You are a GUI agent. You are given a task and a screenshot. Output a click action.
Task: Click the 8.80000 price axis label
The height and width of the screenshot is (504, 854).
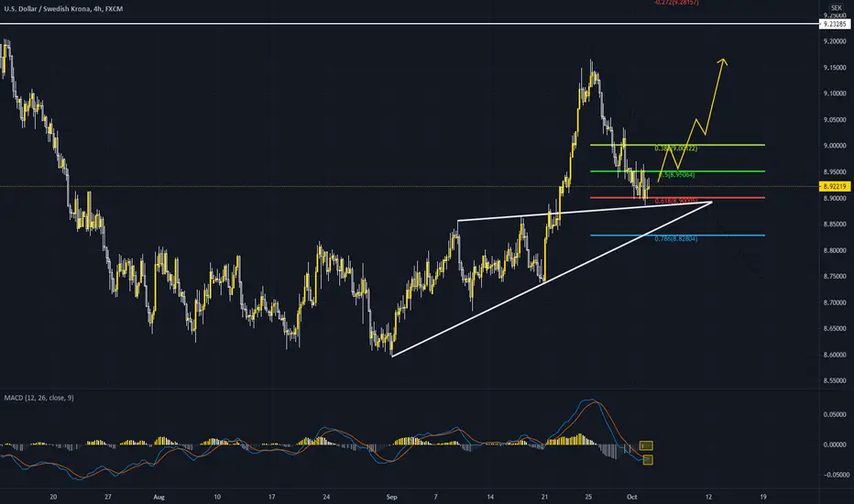835,251
